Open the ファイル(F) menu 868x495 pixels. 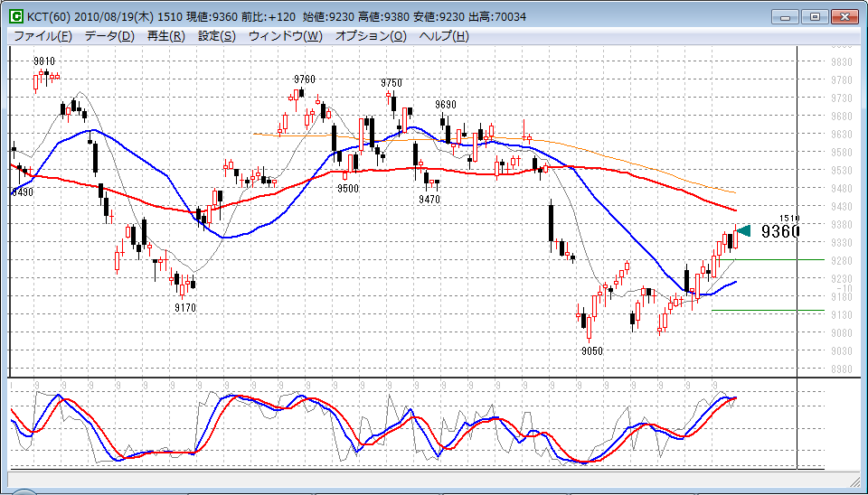(x=42, y=36)
